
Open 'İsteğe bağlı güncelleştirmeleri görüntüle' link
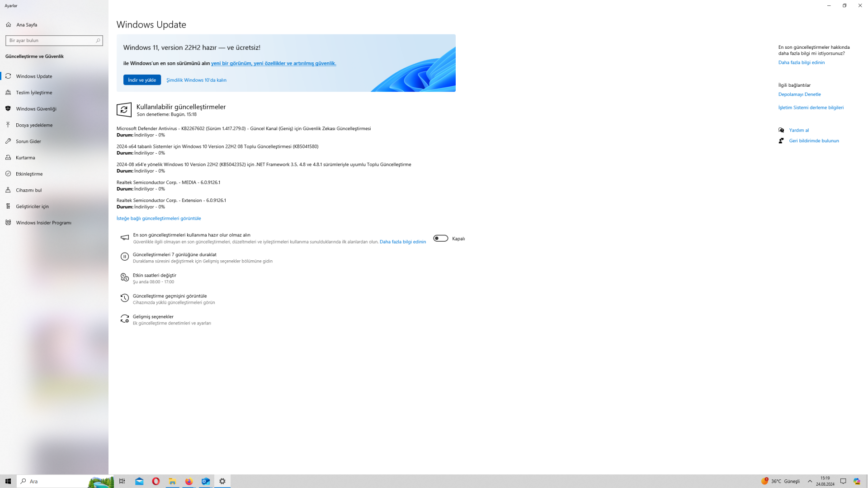[x=159, y=218]
